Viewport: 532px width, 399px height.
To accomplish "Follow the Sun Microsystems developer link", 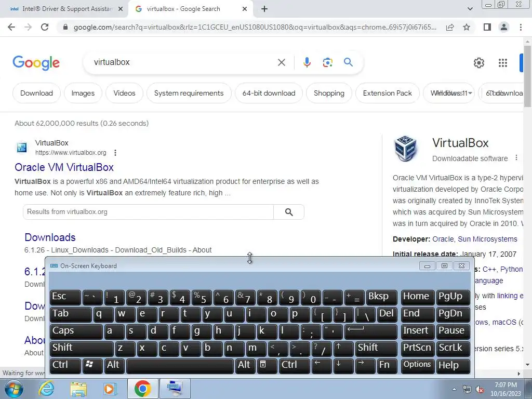I will click(x=487, y=239).
